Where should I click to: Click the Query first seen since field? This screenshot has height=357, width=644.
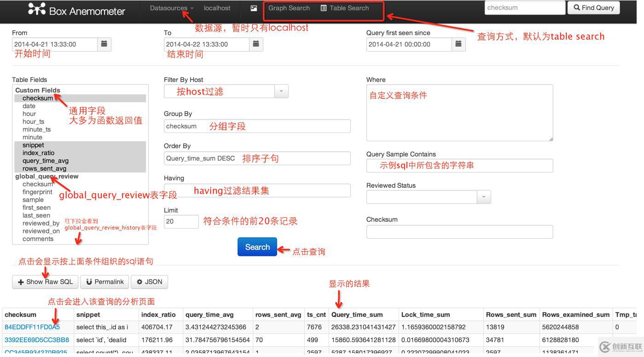coord(409,44)
